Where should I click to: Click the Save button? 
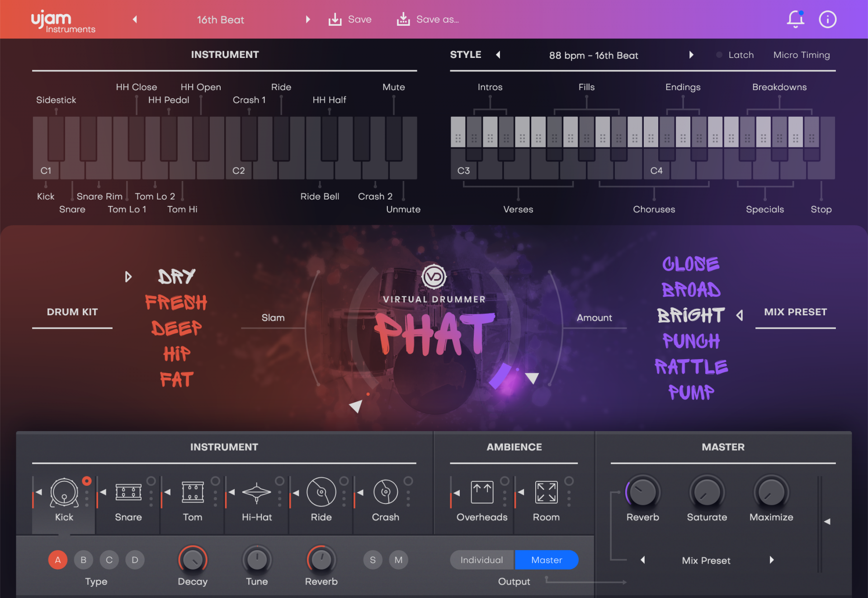350,19
